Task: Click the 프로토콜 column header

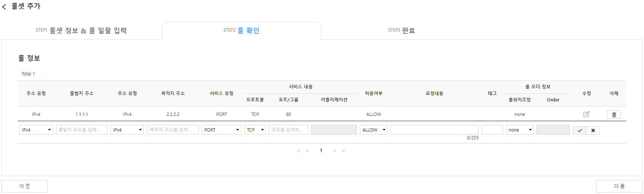Action: [x=255, y=100]
